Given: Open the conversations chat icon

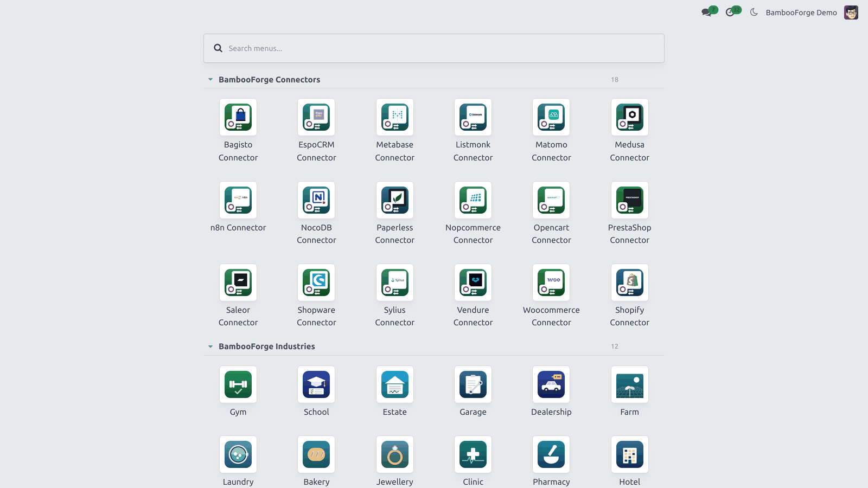Looking at the screenshot, I should [x=706, y=12].
